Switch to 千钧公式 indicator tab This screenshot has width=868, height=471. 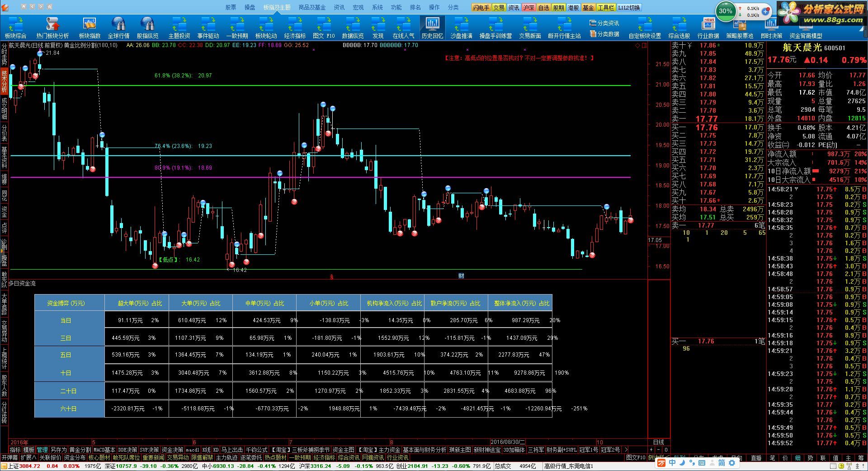coord(256,450)
